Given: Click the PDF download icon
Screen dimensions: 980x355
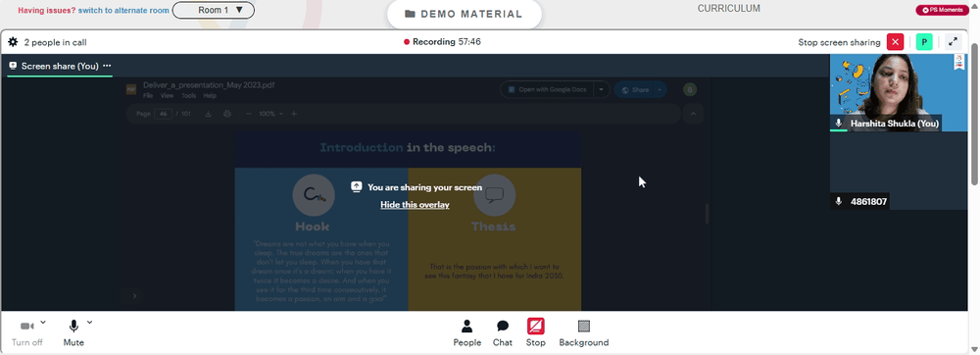Looking at the screenshot, I should tap(209, 114).
